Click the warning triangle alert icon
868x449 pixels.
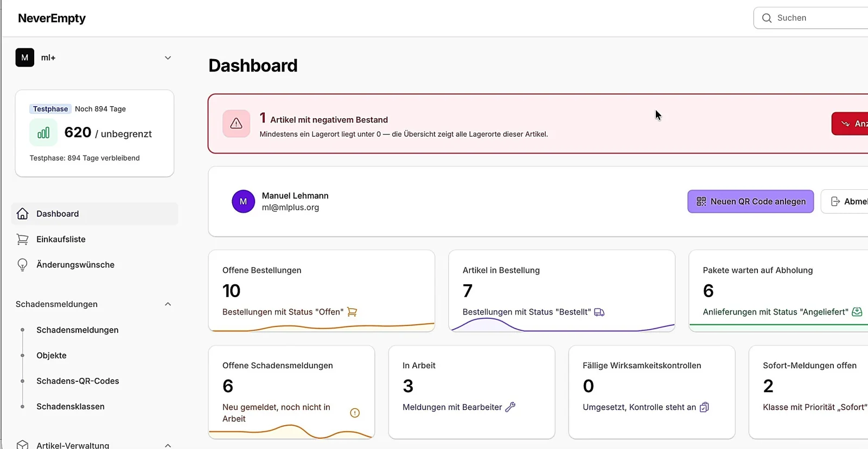(x=236, y=124)
